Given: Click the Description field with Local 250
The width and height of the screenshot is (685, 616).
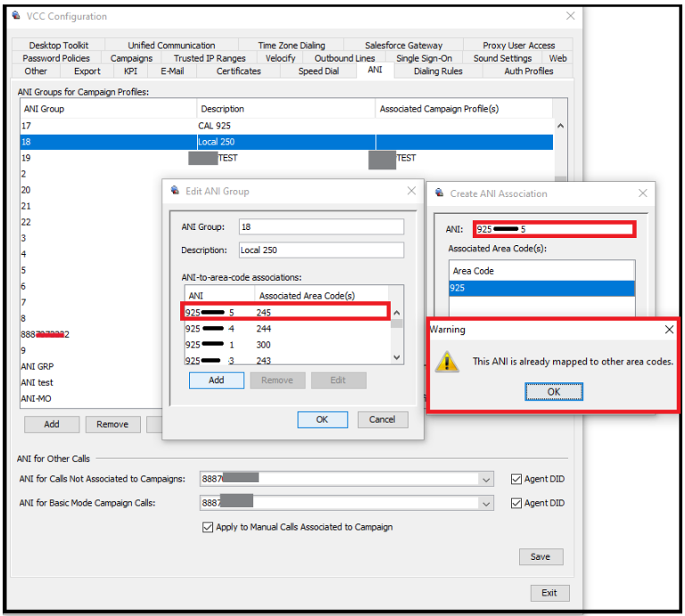Looking at the screenshot, I should pyautogui.click(x=321, y=251).
